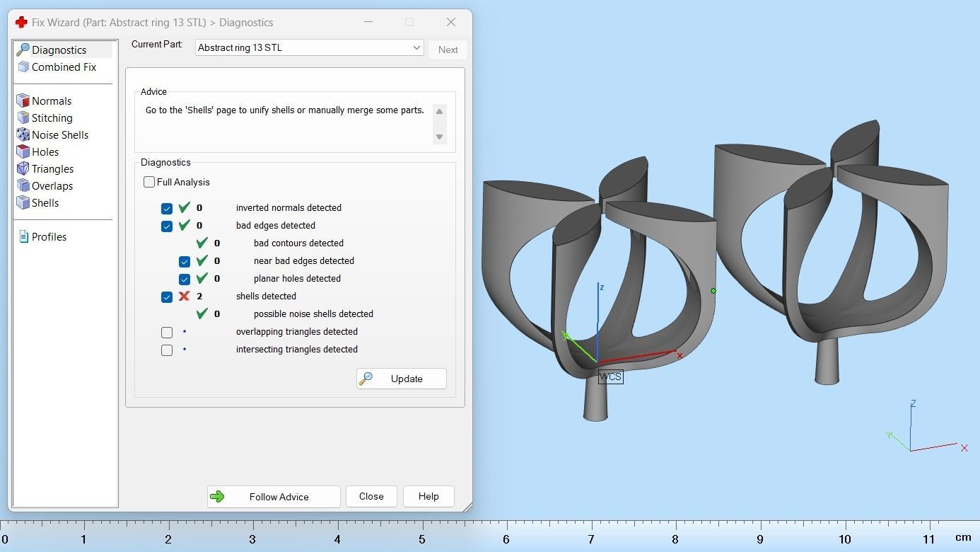Click the Update button
Viewport: 980px width, 552px height.
[401, 379]
